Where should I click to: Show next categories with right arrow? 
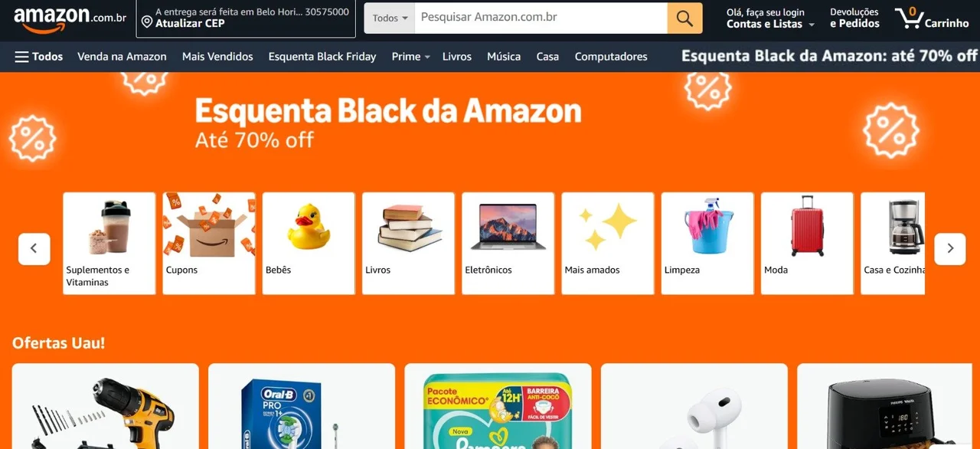950,248
